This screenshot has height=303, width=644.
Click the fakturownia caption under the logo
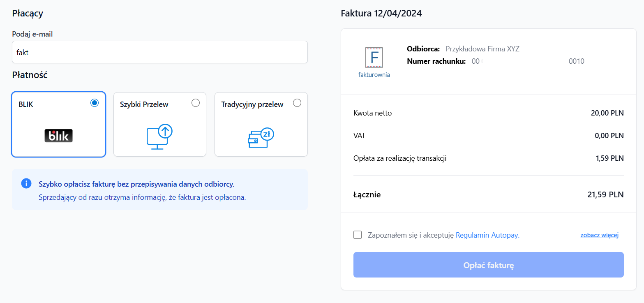[x=374, y=75]
